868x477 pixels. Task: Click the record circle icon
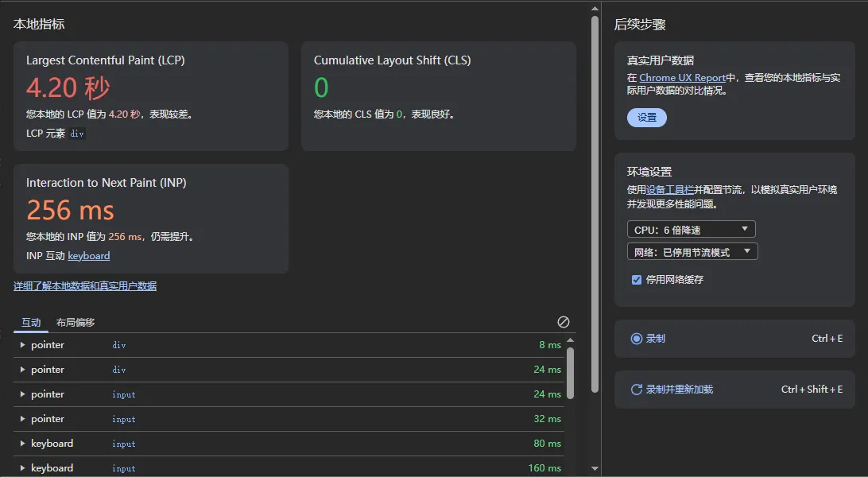tap(636, 339)
